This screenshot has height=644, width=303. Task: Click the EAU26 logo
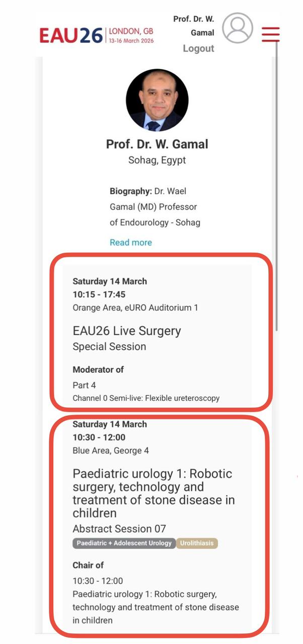click(x=71, y=35)
